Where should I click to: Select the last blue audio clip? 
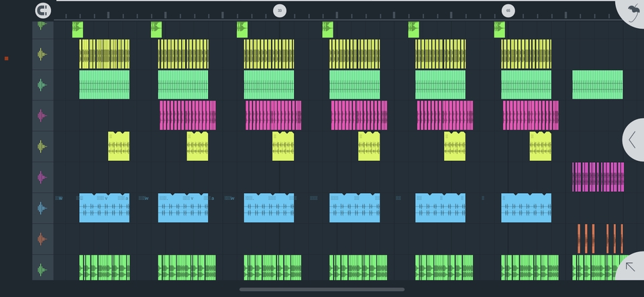click(x=526, y=208)
